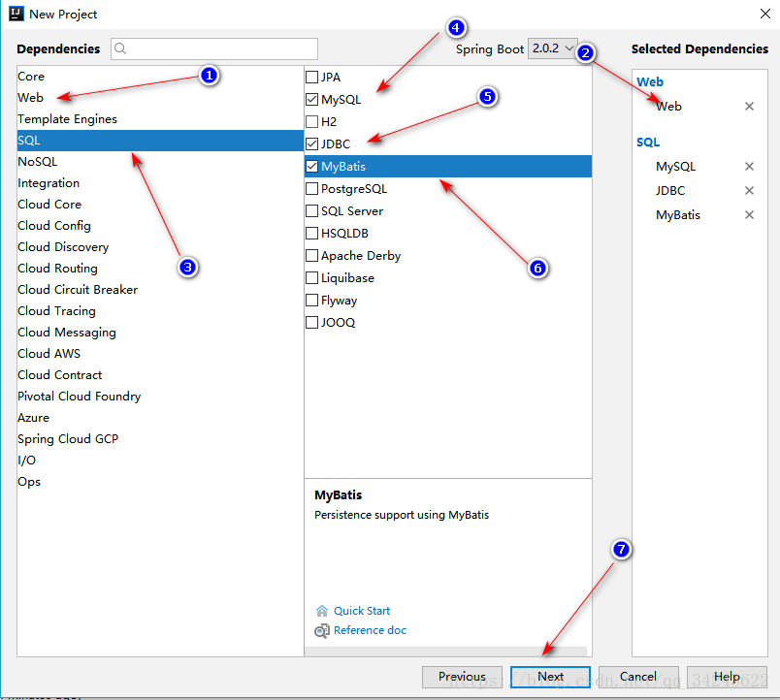The height and width of the screenshot is (700, 780).
Task: Select the Spring Cloud GCP category
Action: [x=160, y=439]
